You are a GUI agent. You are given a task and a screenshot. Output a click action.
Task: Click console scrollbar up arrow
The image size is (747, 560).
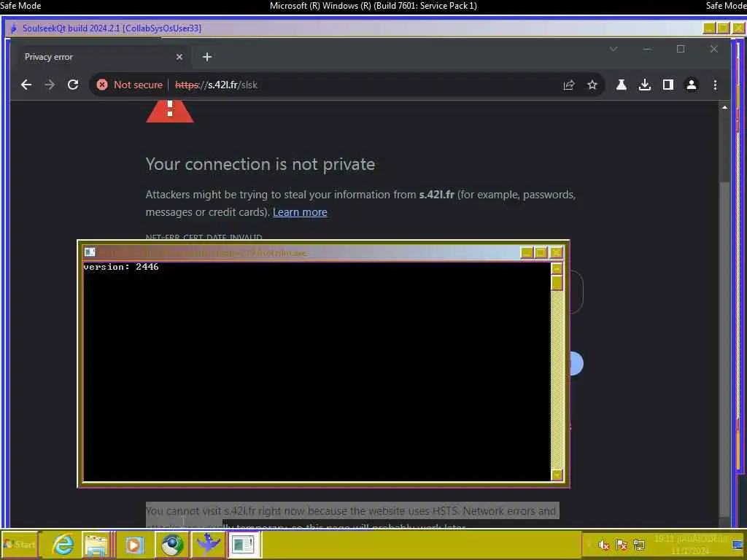[557, 268]
